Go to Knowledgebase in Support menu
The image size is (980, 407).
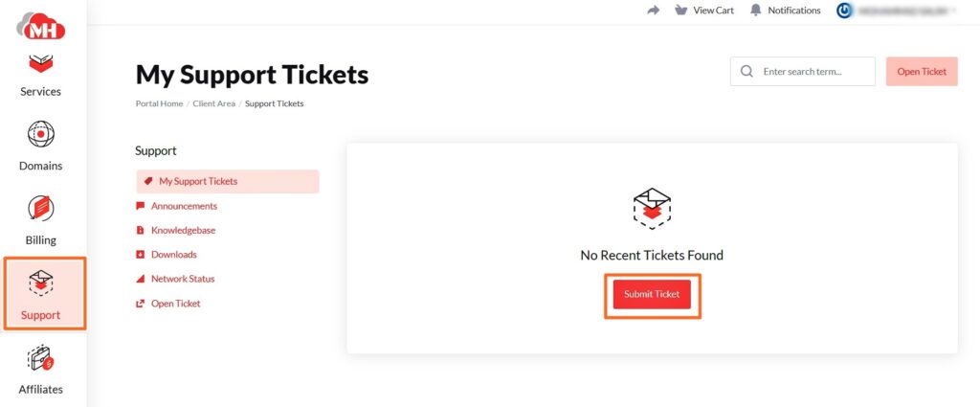181,231
